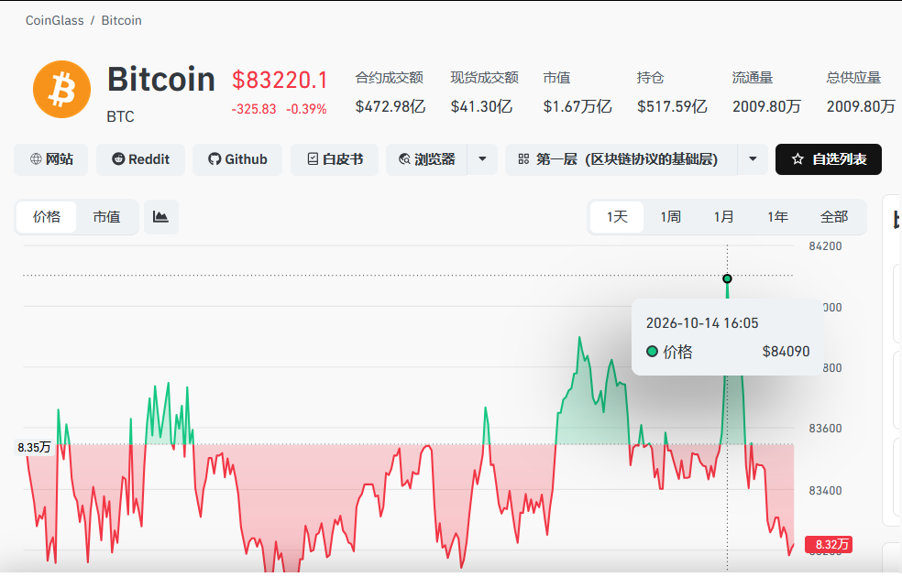The width and height of the screenshot is (902, 588).
Task: Click the 合约成交额 $472.98亿 value
Action: click(390, 106)
